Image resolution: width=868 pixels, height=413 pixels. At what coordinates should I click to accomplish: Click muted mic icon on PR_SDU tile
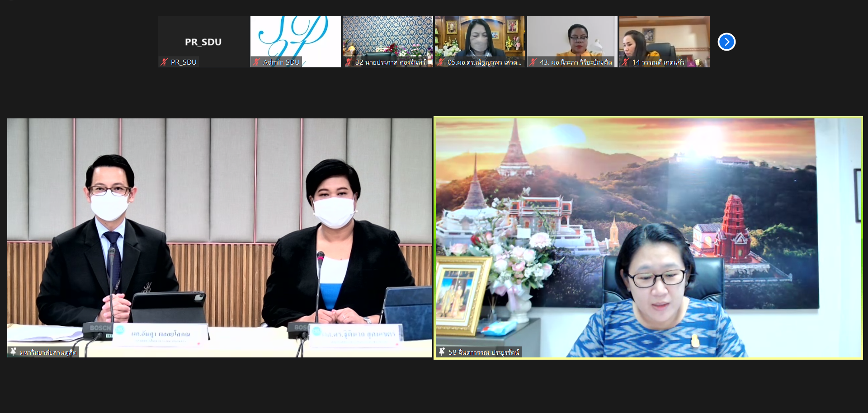click(x=165, y=62)
